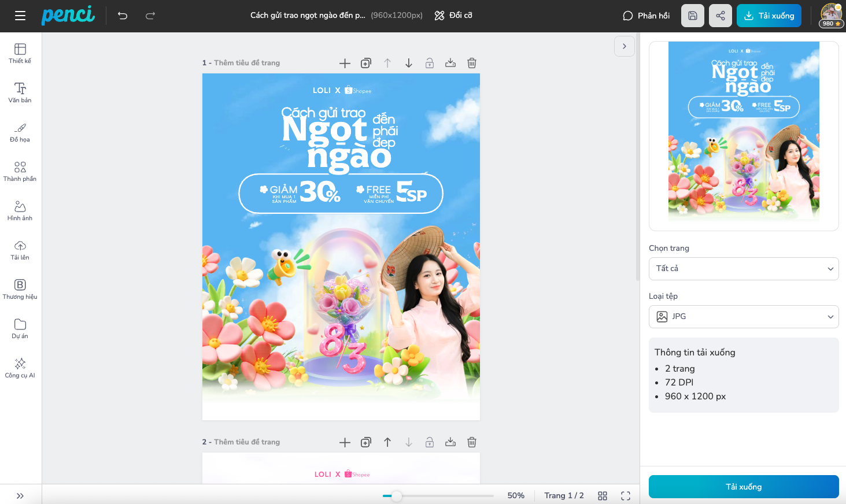Open the Văn bản sidebar tab

pyautogui.click(x=20, y=92)
